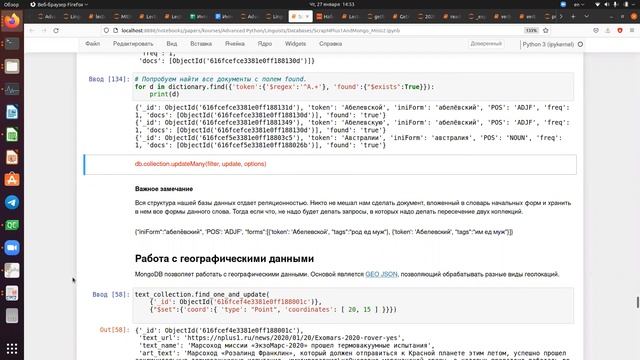Open the Ячейка menu
640x360 pixels.
pyautogui.click(x=235, y=44)
